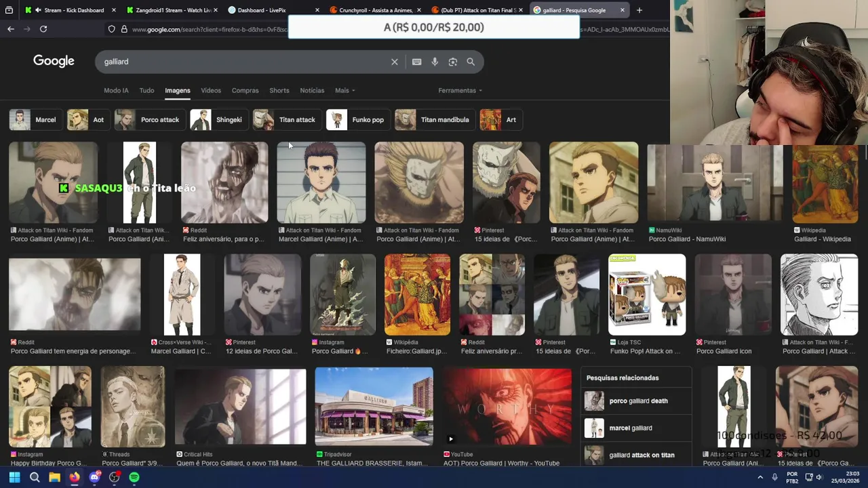This screenshot has height=488, width=868.
Task: Open the Compras tab
Action: (245, 90)
